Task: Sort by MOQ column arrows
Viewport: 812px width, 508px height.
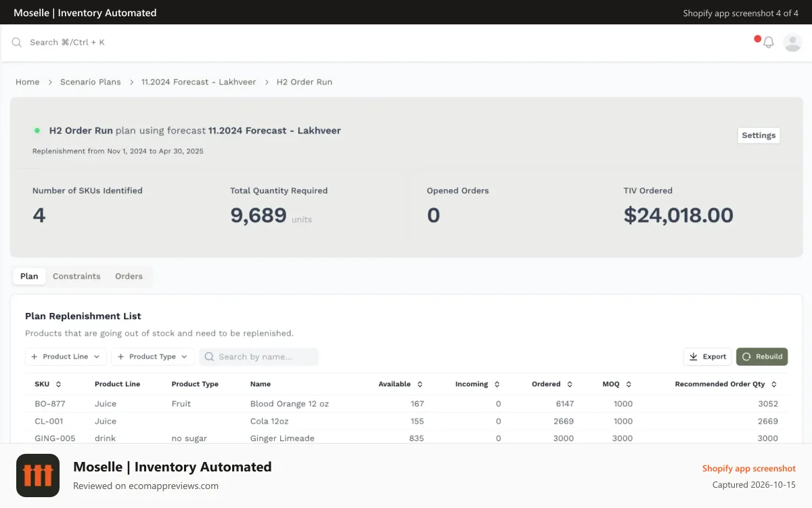Action: click(x=629, y=384)
